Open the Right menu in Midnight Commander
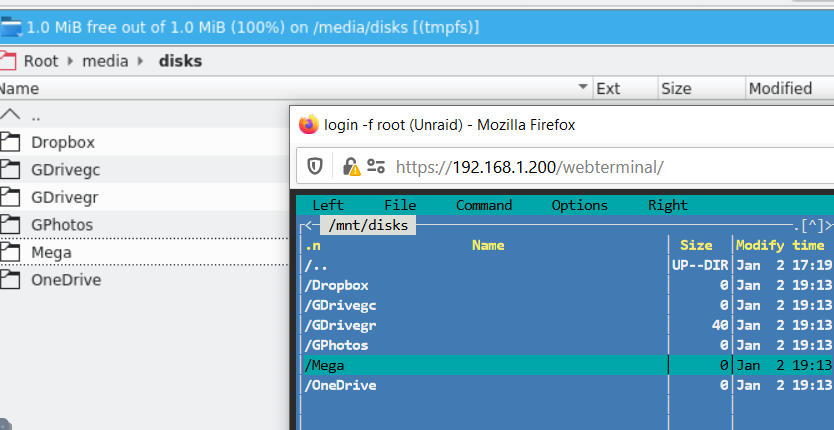Screen dimensions: 834x430 click(668, 205)
